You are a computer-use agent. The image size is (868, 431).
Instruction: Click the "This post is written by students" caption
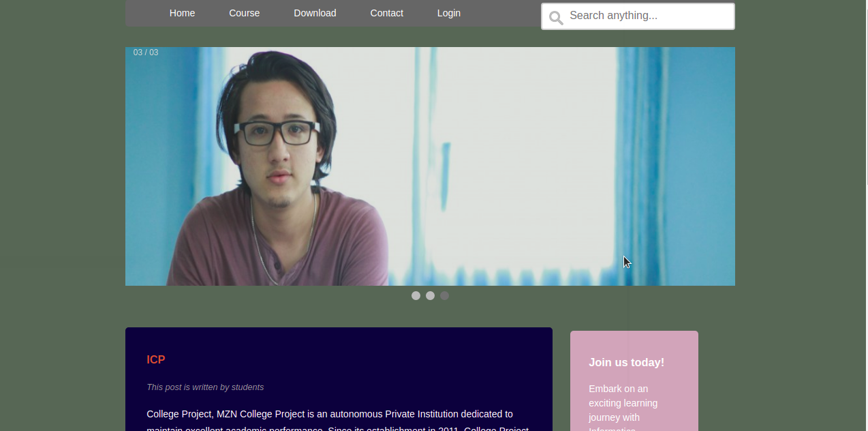(x=205, y=387)
